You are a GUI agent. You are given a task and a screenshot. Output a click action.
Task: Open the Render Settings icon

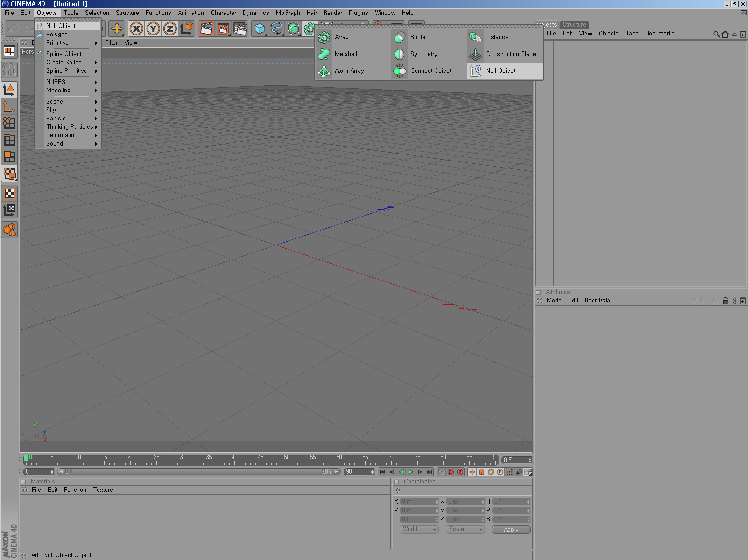pyautogui.click(x=240, y=29)
